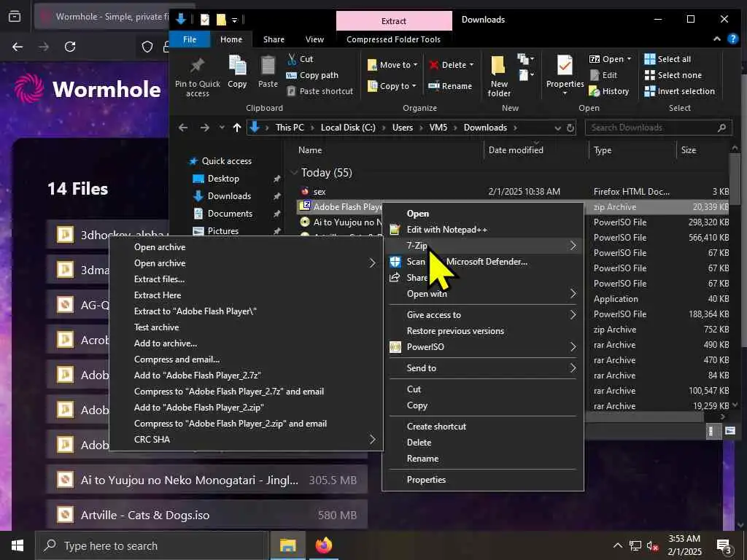The height and width of the screenshot is (560, 747).
Task: Click Copy path in ribbon
Action: tap(312, 75)
